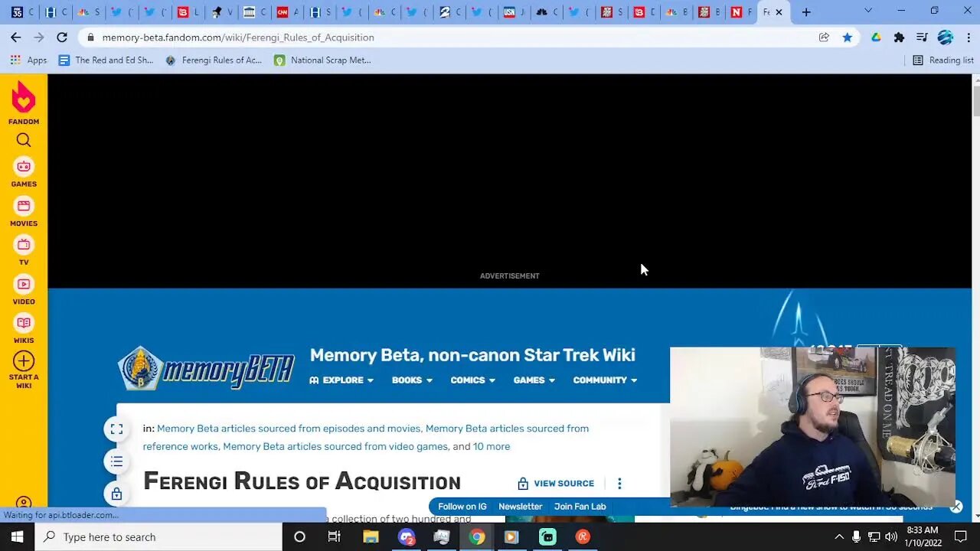Show hidden system tray icons
The width and height of the screenshot is (980, 551).
(838, 536)
